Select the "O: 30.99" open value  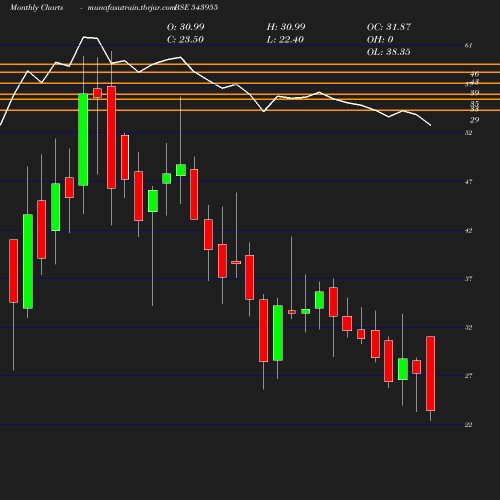pyautogui.click(x=186, y=27)
